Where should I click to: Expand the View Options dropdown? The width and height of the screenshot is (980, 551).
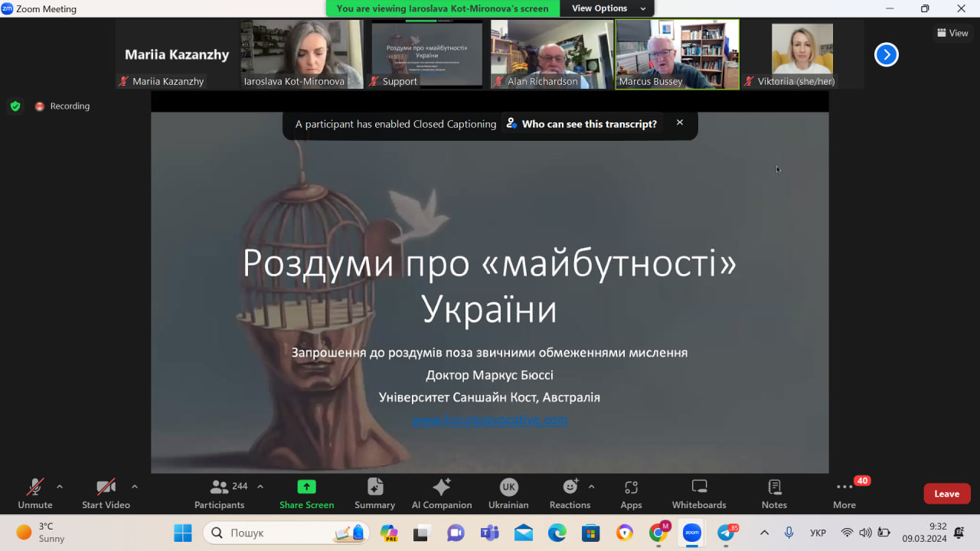click(x=608, y=8)
